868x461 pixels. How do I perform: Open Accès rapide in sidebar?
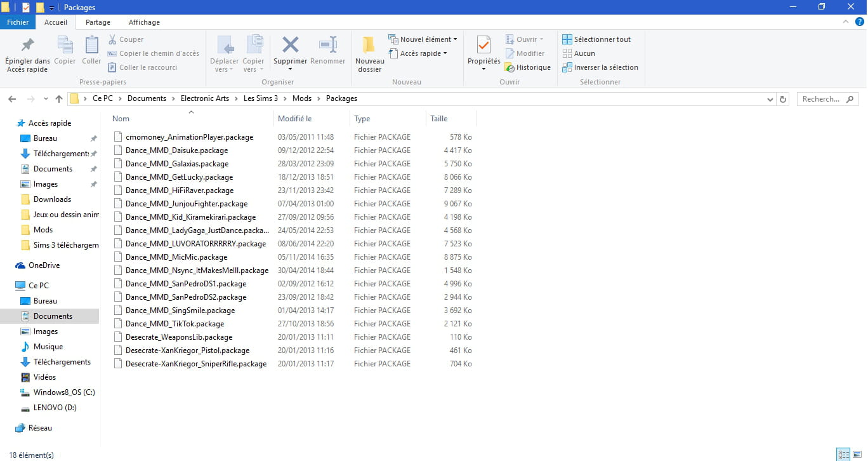click(49, 123)
